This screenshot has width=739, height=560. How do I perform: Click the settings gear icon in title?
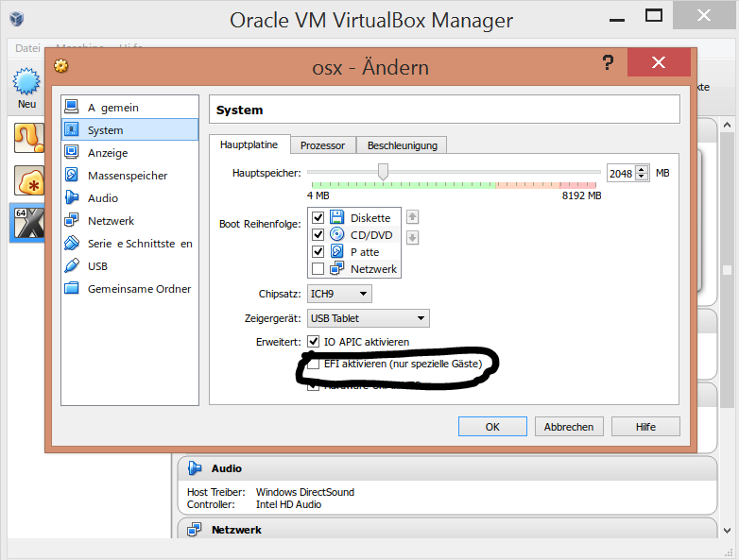tap(61, 66)
